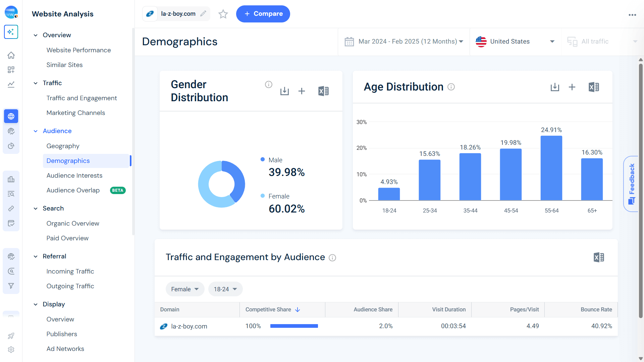644x362 pixels.
Task: Edit the la-z-boy.com domain with pencil icon
Action: point(203,14)
